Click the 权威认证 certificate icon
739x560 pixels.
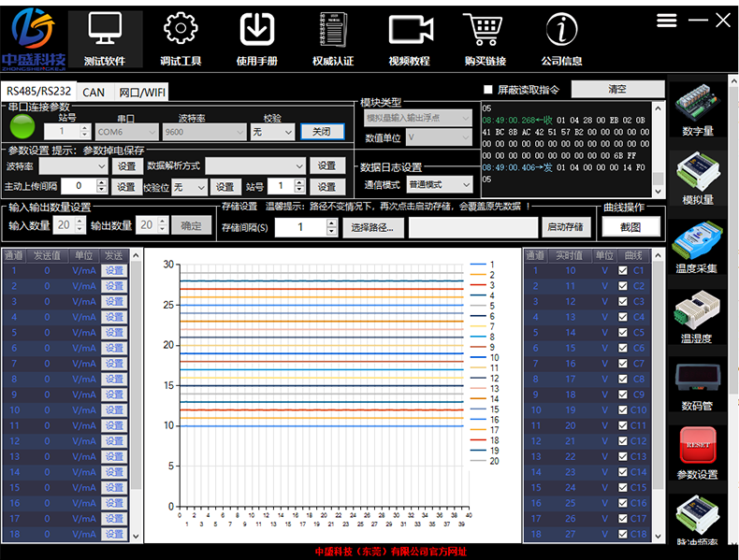click(x=332, y=30)
